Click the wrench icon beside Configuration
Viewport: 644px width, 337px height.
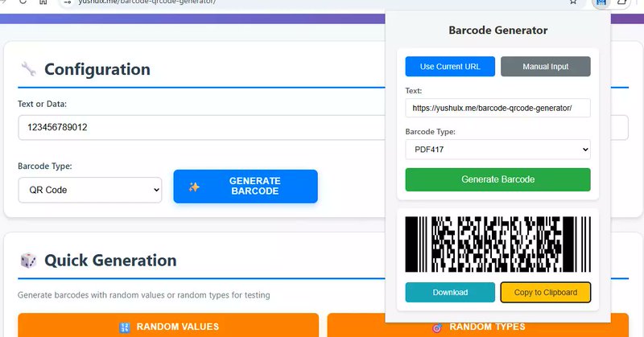tap(28, 69)
